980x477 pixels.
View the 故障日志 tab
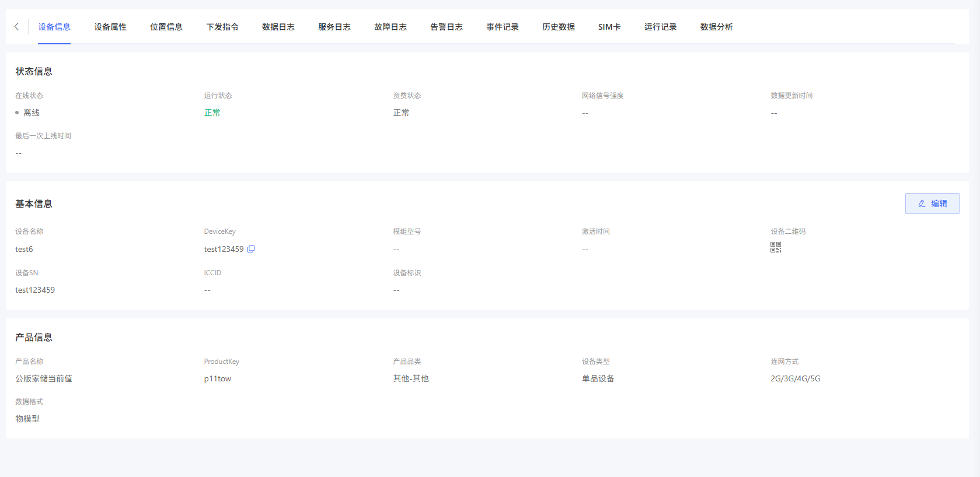tap(390, 27)
